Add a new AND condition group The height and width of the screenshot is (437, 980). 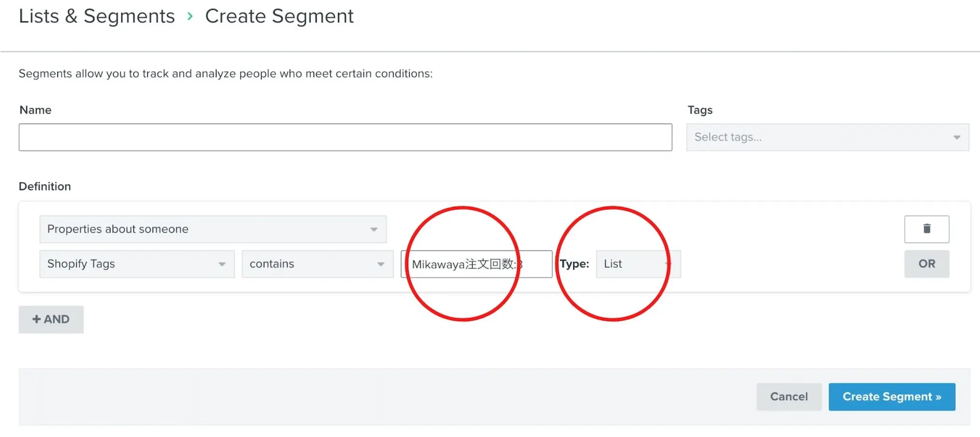51,319
